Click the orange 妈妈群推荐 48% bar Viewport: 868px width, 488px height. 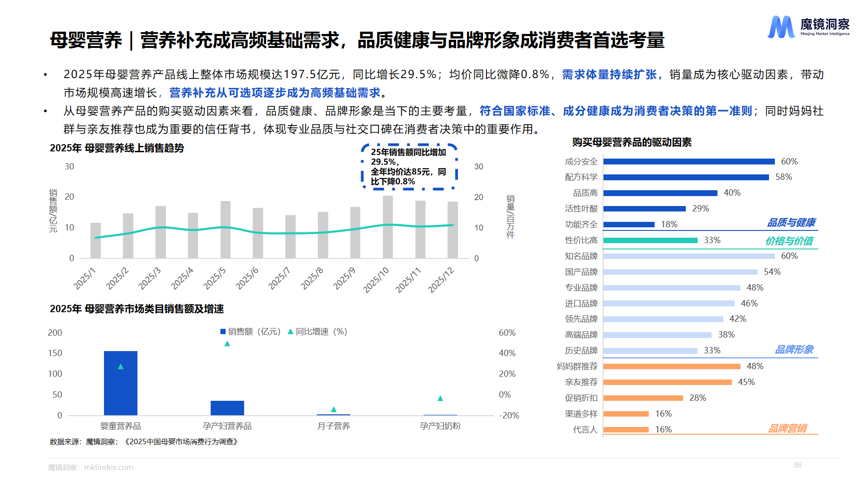[671, 366]
